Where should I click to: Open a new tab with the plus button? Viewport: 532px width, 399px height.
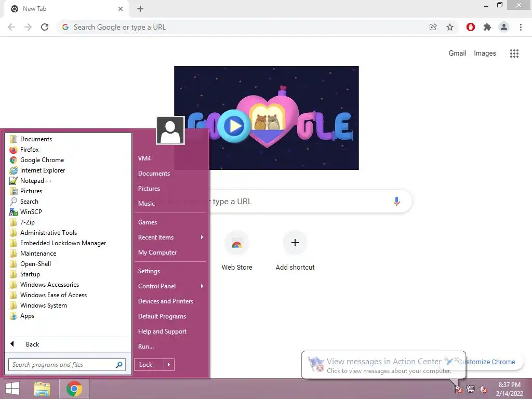[x=140, y=9]
